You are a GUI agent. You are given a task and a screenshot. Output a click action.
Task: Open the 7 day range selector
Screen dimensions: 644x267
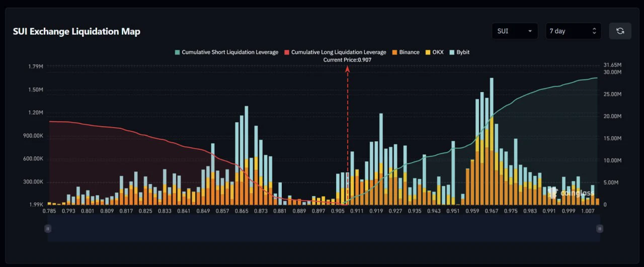coord(573,31)
